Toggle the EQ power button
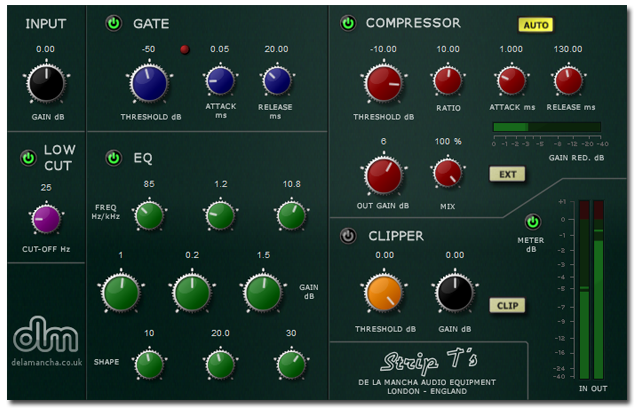This screenshot has width=634, height=410. [114, 158]
